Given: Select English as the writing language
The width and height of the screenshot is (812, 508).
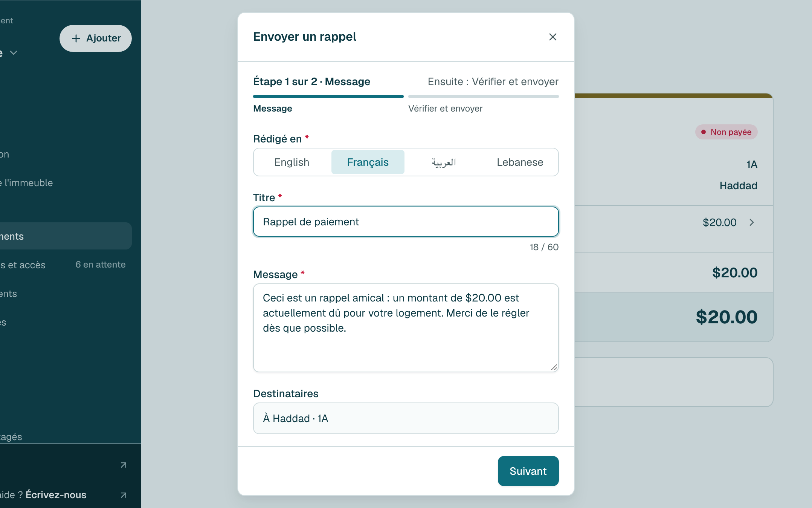Looking at the screenshot, I should pos(292,162).
